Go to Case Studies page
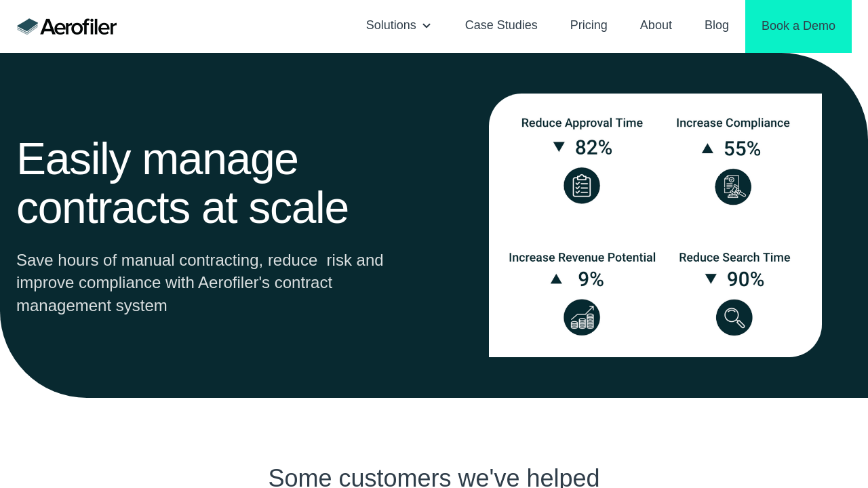868x488 pixels. pos(501,26)
